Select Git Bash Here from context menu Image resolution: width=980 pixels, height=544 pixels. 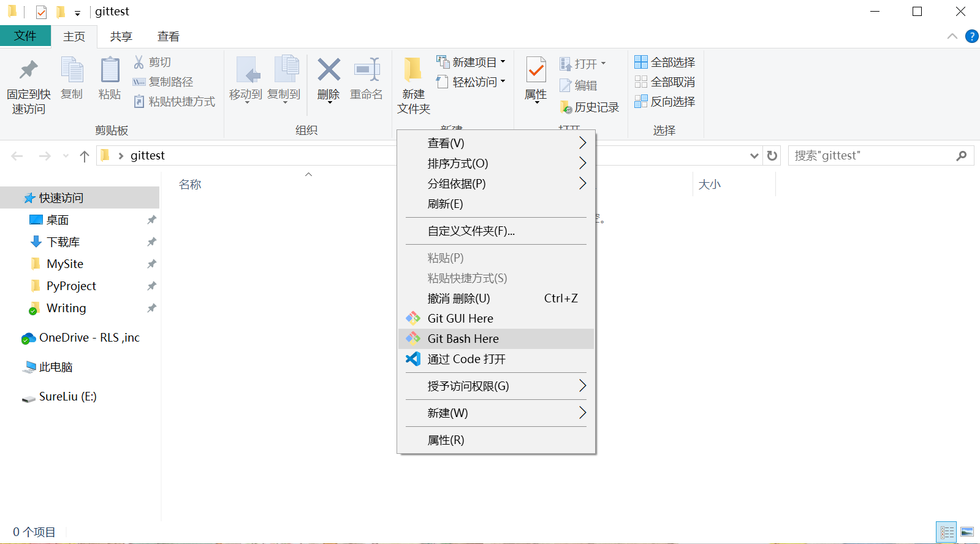(x=463, y=339)
